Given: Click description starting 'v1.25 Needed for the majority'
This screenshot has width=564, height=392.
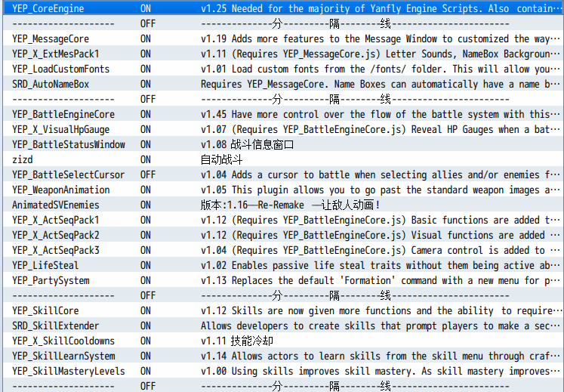Looking at the screenshot, I should [x=381, y=8].
